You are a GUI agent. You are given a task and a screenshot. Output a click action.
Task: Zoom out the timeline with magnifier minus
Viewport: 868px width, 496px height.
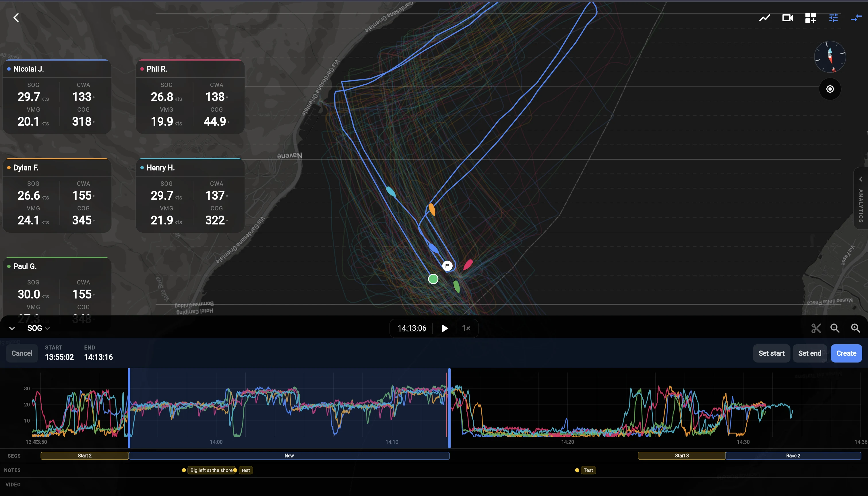coord(835,328)
